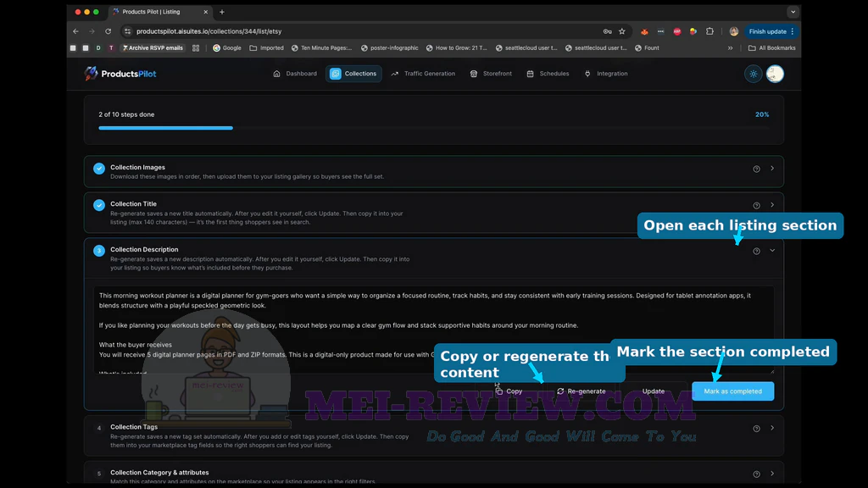The width and height of the screenshot is (868, 488).
Task: Click the Finish update button
Action: pos(771,31)
